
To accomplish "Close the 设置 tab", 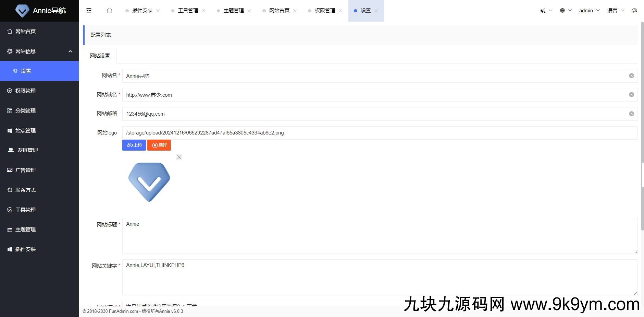I will [376, 11].
